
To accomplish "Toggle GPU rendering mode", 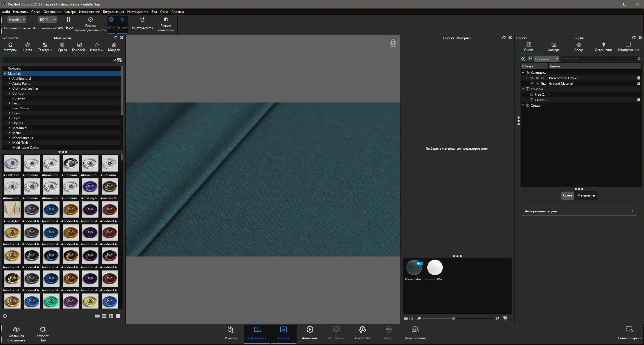I will (111, 20).
